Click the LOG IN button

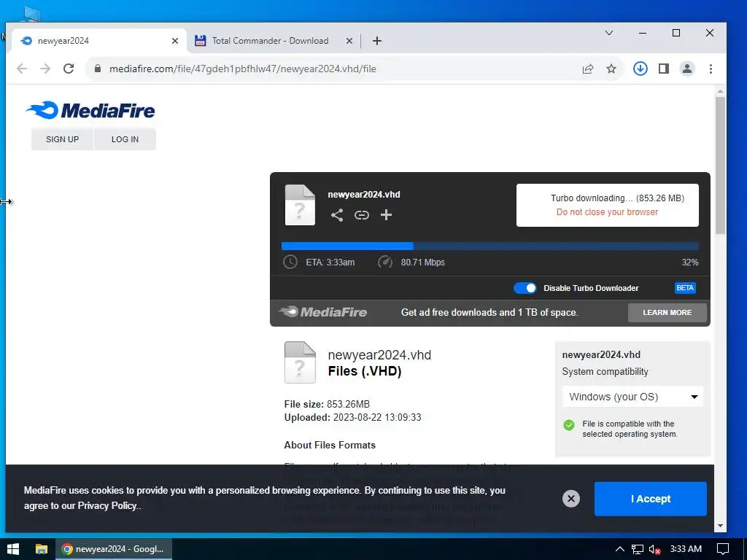[x=125, y=139]
